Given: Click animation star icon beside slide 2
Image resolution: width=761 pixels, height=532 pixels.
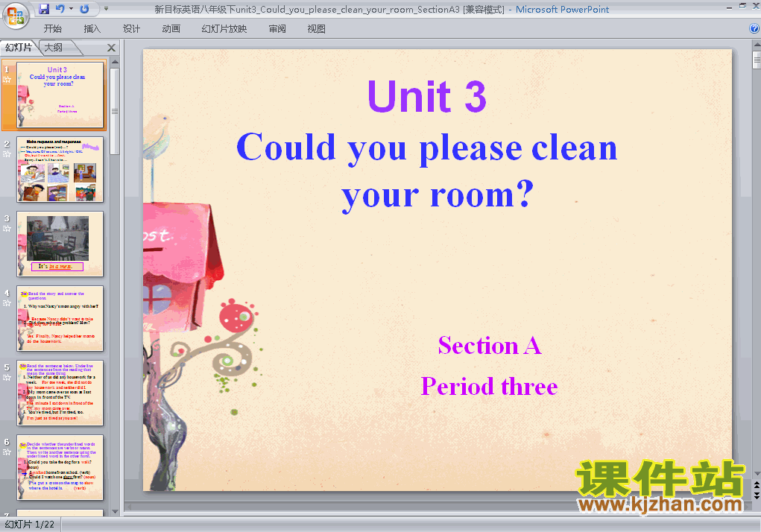Looking at the screenshot, I should (7, 154).
